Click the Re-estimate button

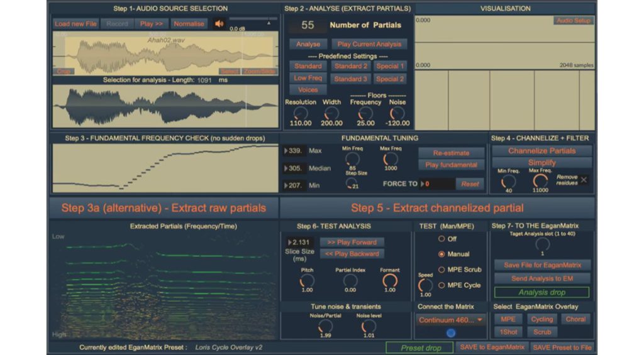tap(451, 153)
